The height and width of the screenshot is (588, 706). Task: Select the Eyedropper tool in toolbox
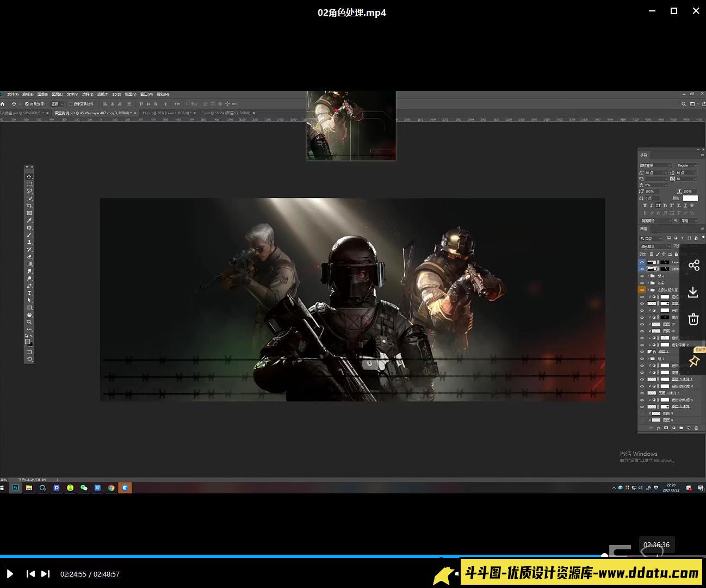pos(29,220)
